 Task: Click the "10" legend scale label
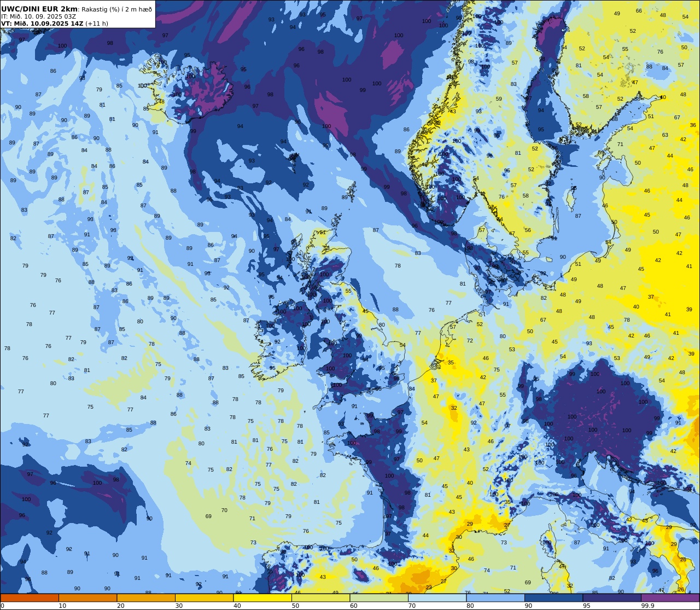(x=62, y=606)
